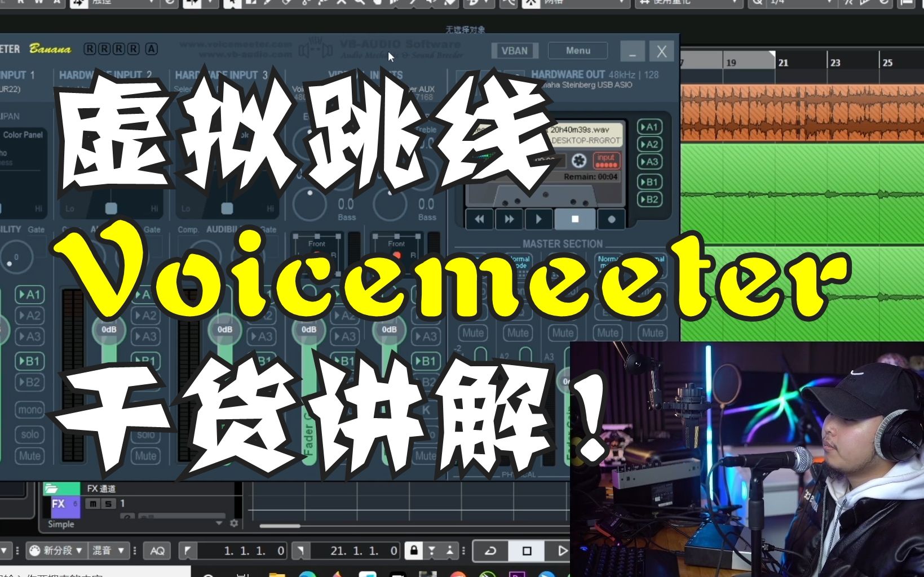Click the recorder file name 20h40m39s.wav

point(580,130)
